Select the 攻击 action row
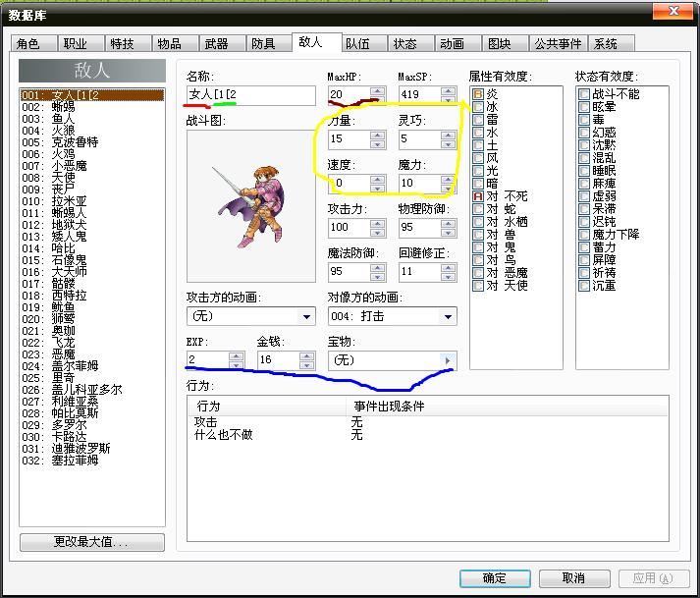The image size is (700, 598). pyautogui.click(x=428, y=422)
